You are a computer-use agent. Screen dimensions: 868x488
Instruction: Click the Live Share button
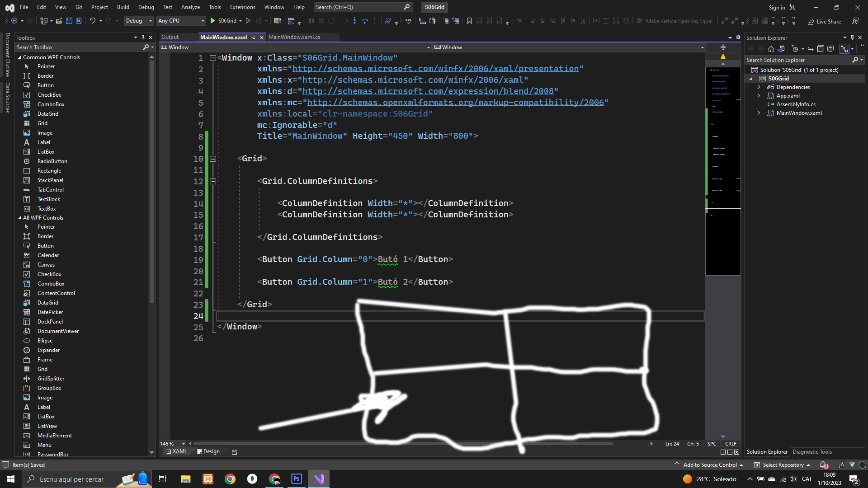click(825, 21)
